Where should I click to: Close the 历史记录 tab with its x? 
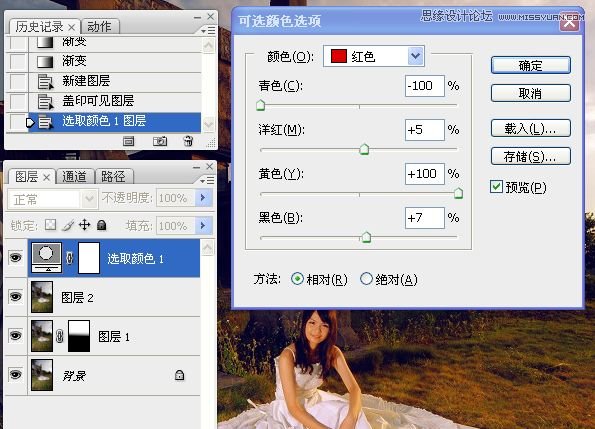[72, 27]
